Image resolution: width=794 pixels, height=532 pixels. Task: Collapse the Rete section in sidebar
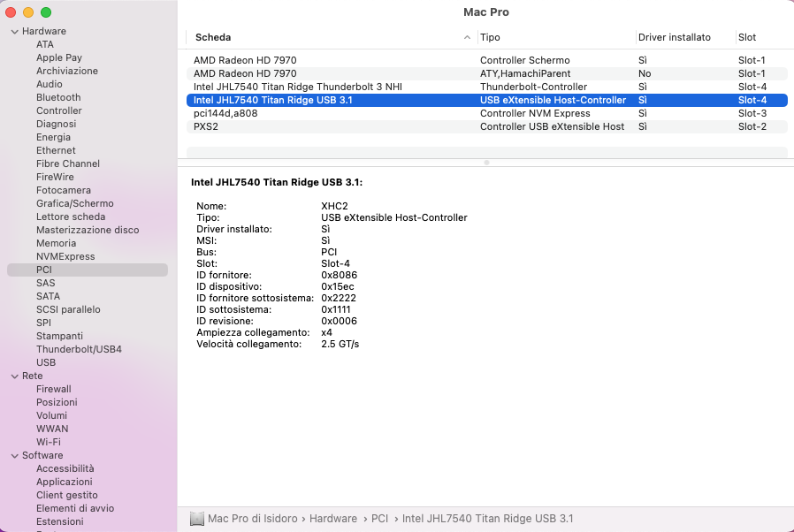15,376
